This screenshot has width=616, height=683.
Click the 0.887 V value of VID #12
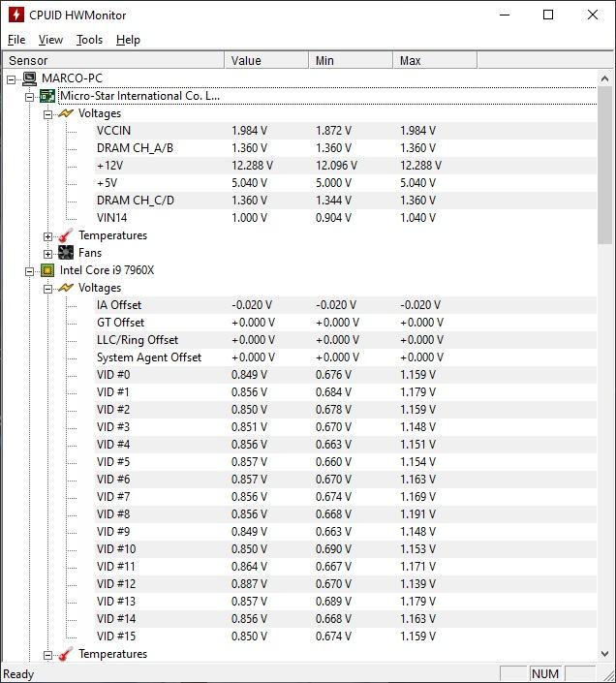click(x=249, y=583)
